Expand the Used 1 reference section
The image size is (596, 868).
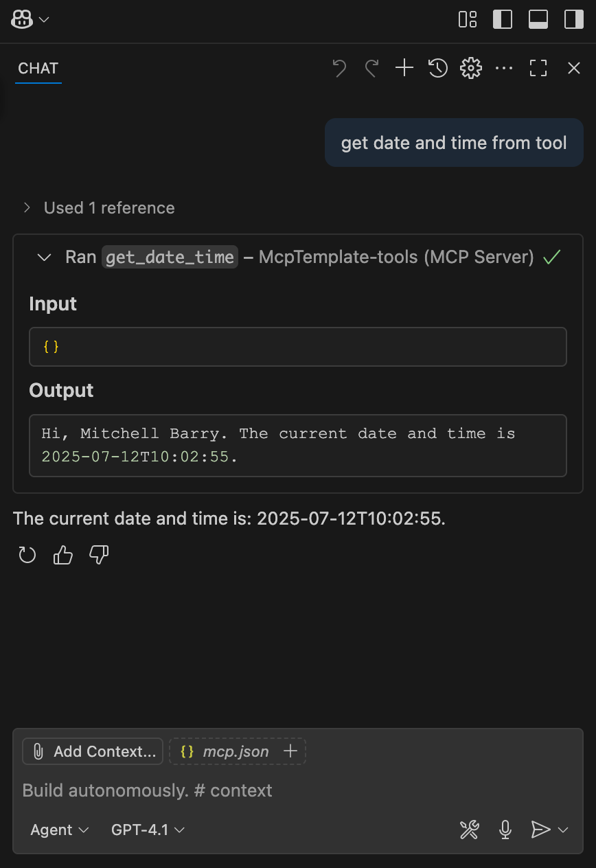[99, 208]
